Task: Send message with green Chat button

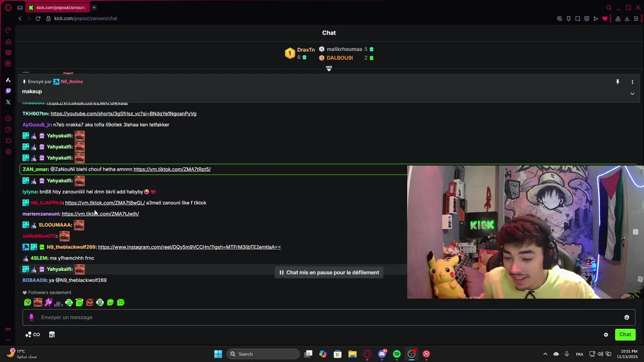Action: click(x=625, y=334)
